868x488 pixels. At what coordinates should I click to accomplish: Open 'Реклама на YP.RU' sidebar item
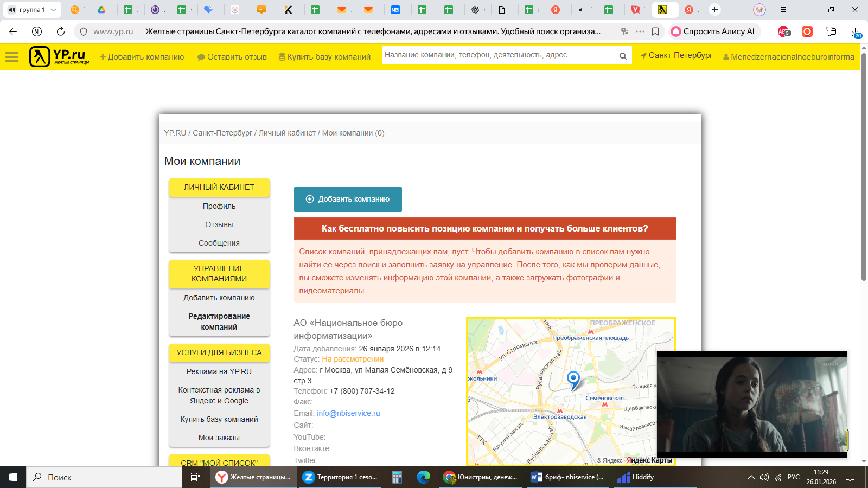[x=219, y=371]
